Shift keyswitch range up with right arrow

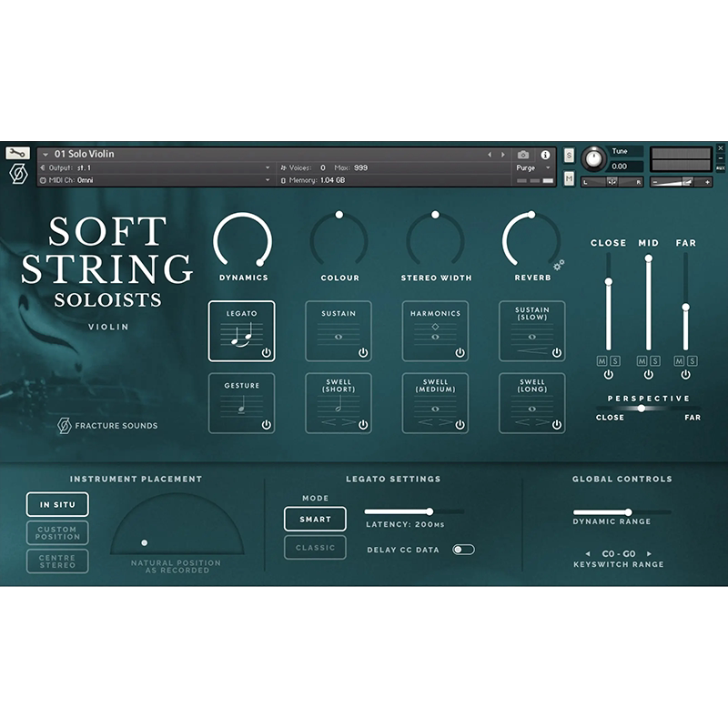(649, 553)
